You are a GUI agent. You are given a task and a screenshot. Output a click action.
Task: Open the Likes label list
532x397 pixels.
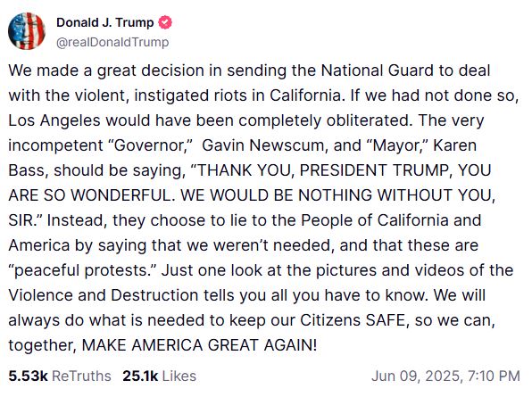pyautogui.click(x=179, y=376)
